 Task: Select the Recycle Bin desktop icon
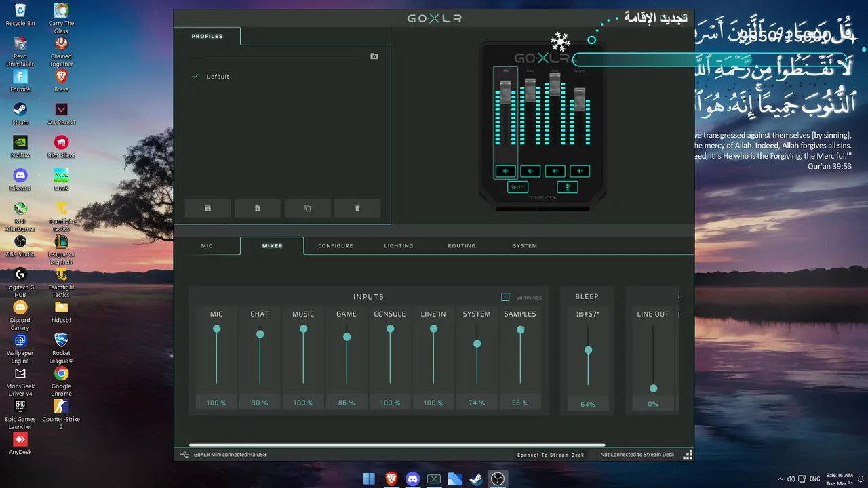(20, 15)
